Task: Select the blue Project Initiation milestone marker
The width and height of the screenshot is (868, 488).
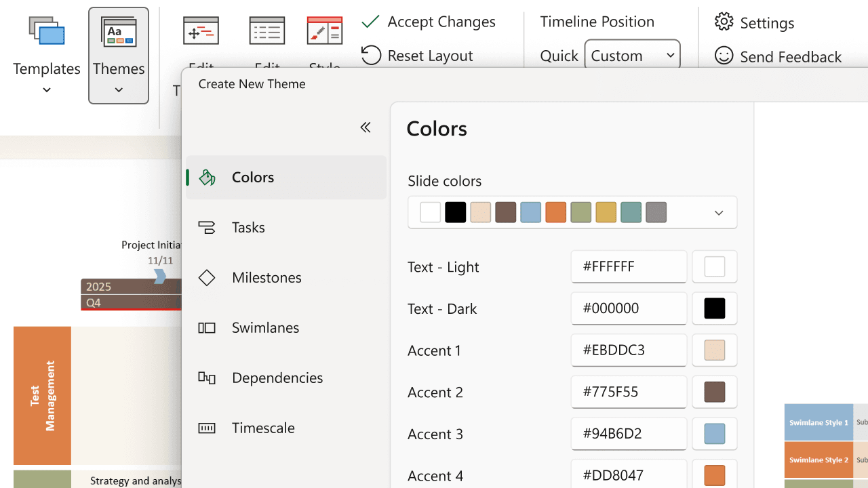Action: [160, 276]
